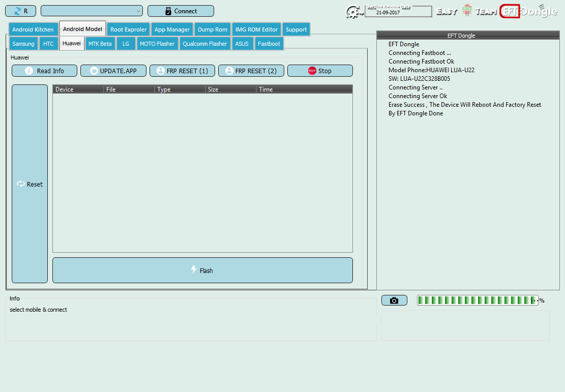This screenshot has width=565, height=392.
Task: Click the Connect button
Action: (181, 11)
